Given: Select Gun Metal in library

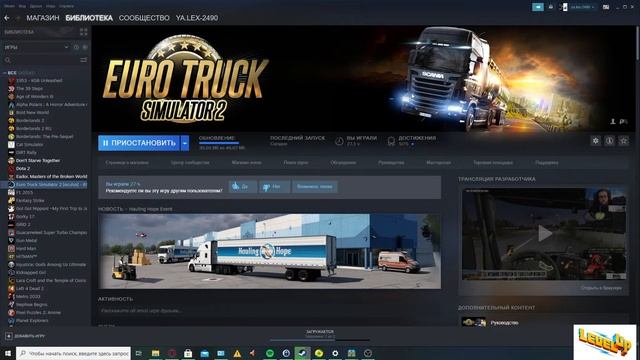Looking at the screenshot, I should (x=27, y=240).
